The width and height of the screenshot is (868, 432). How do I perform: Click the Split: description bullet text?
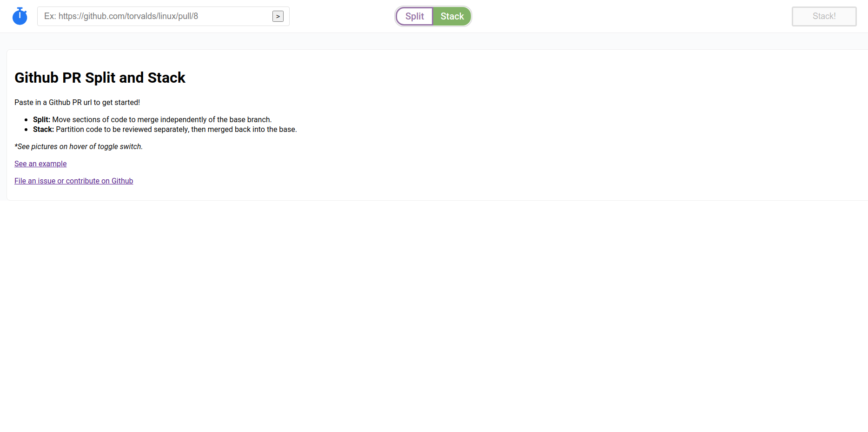(x=152, y=119)
